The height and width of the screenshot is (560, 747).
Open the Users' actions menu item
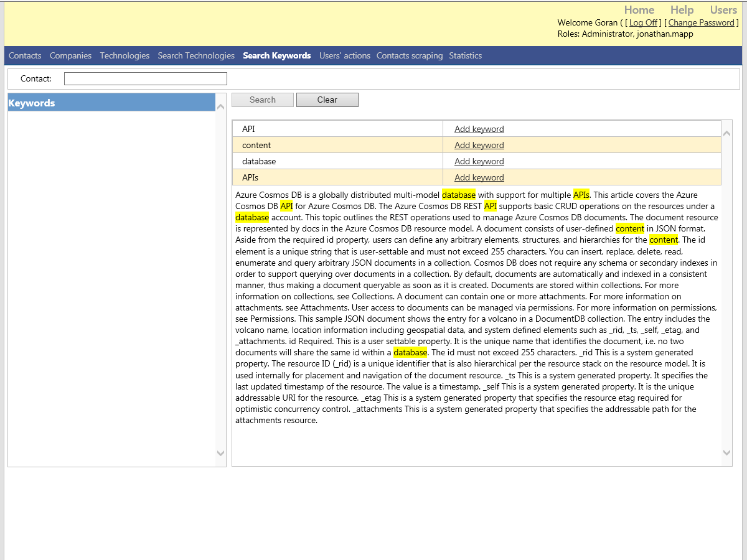pos(345,55)
